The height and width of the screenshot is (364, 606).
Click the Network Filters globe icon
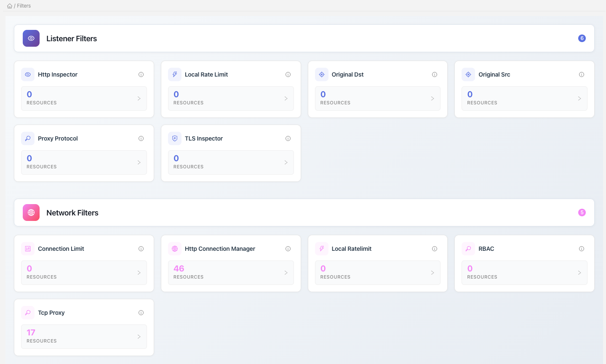point(31,213)
